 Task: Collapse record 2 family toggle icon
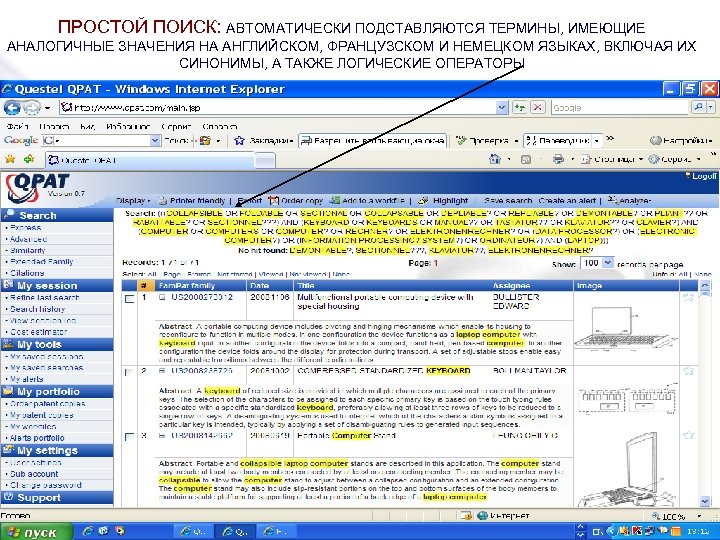[x=162, y=371]
